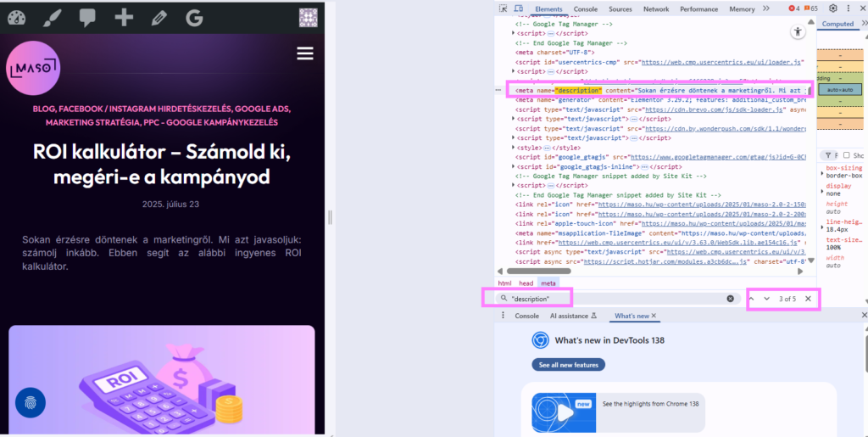Switch to the Elements tab

click(x=548, y=8)
